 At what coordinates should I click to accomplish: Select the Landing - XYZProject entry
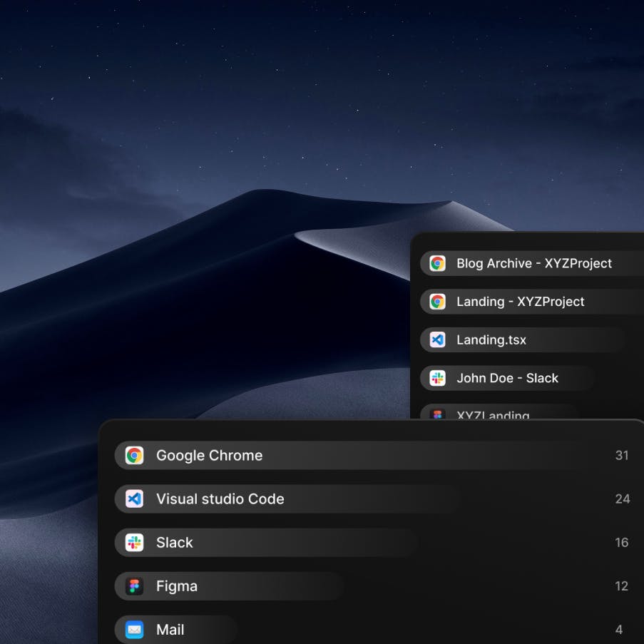click(532, 302)
